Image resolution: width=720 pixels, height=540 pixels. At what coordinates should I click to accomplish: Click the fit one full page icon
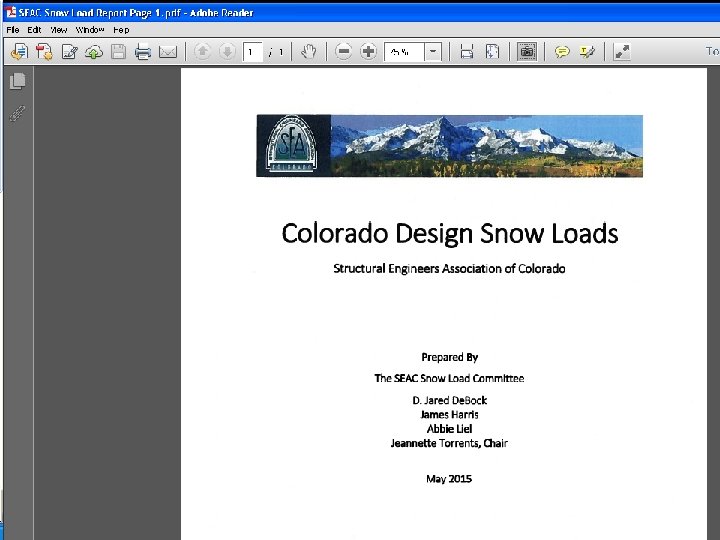(x=492, y=51)
